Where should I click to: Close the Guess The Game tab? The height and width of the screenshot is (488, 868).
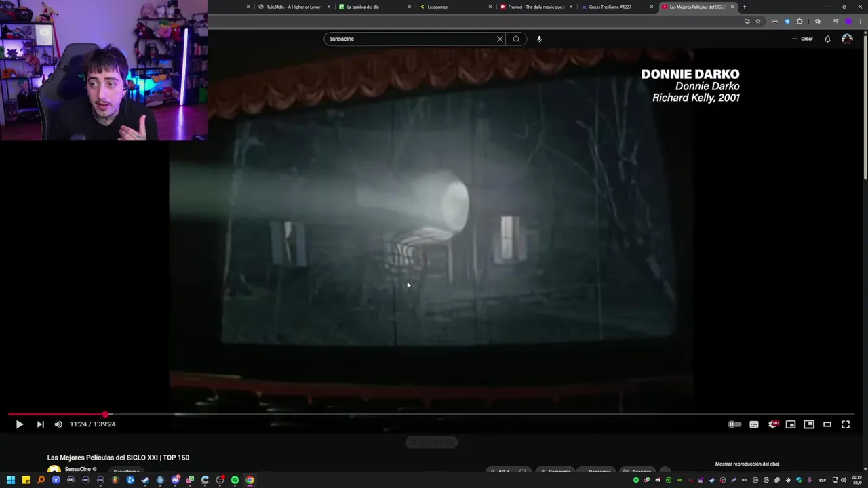point(652,7)
